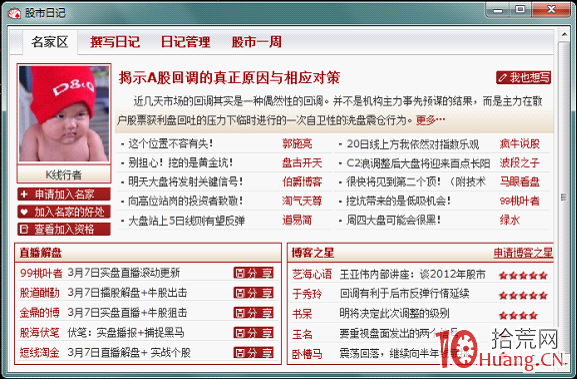Open article 大盘站上5日线则有望反弹
577x379 pixels.
pyautogui.click(x=187, y=221)
